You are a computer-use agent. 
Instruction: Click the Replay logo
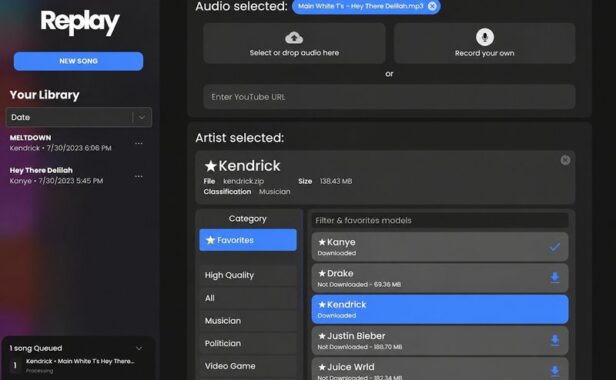pos(80,22)
